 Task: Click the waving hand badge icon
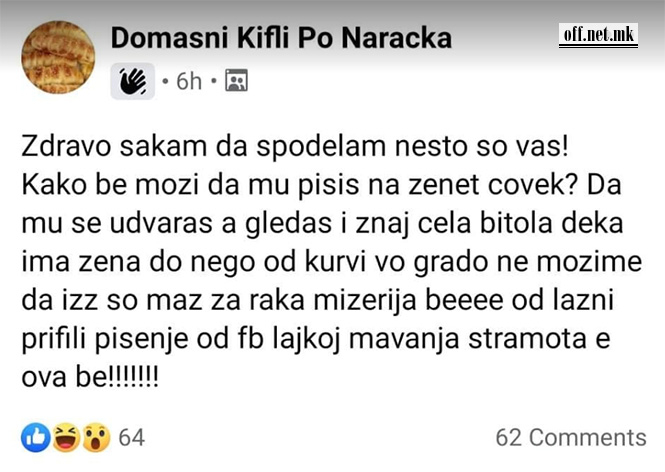(132, 81)
